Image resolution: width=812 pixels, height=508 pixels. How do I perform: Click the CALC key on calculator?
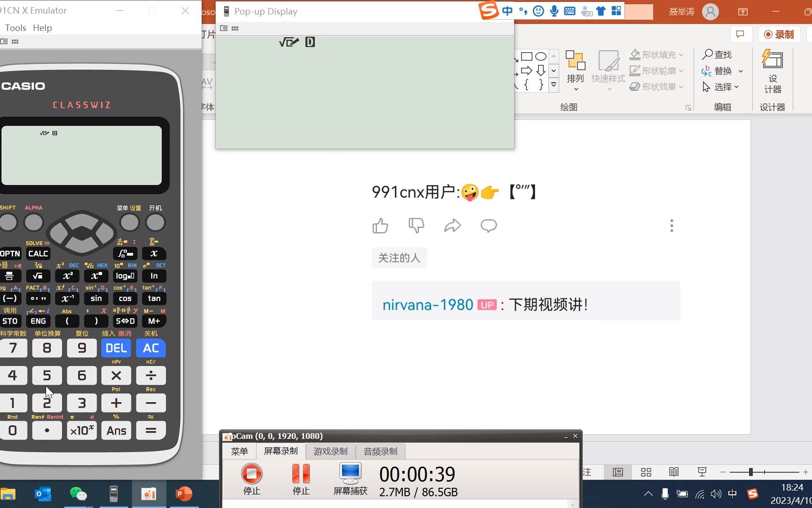[x=38, y=254]
